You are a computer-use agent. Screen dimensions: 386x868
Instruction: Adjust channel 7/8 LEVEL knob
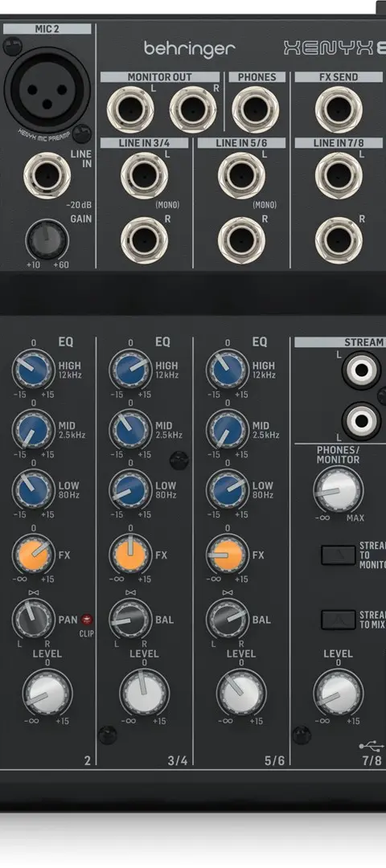[339, 692]
